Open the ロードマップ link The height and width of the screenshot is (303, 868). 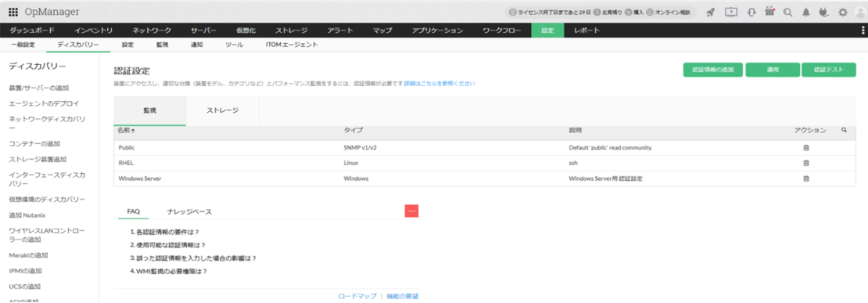click(357, 296)
